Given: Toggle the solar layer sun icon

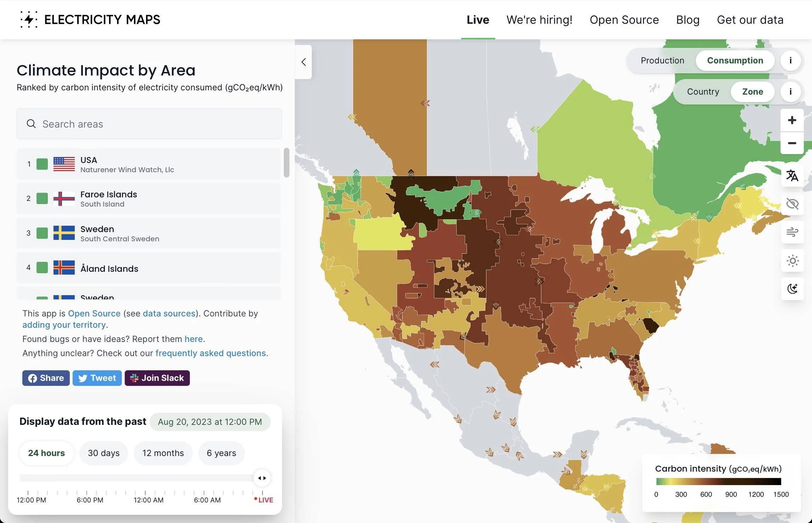Looking at the screenshot, I should tap(792, 261).
